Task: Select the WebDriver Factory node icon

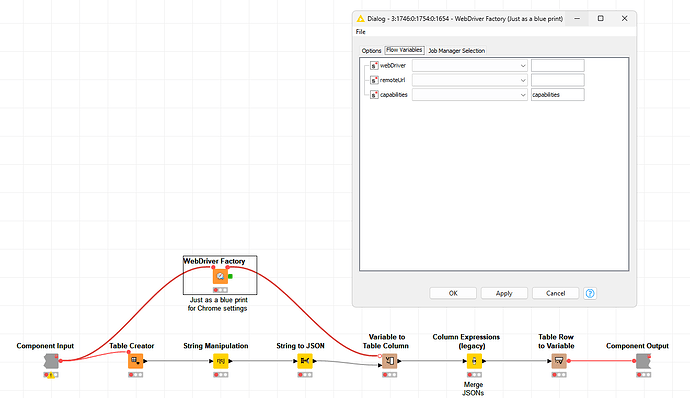Action: [220, 276]
